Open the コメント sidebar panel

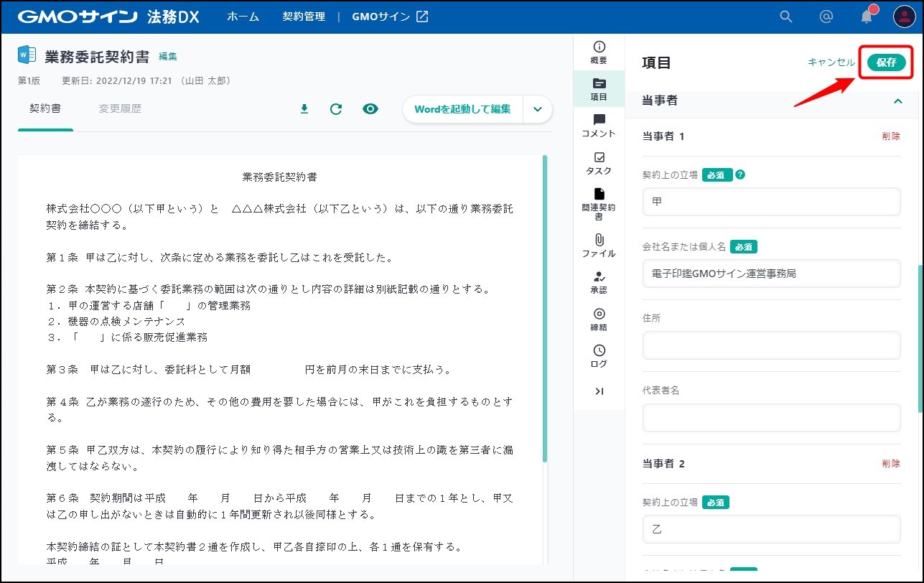[x=599, y=126]
